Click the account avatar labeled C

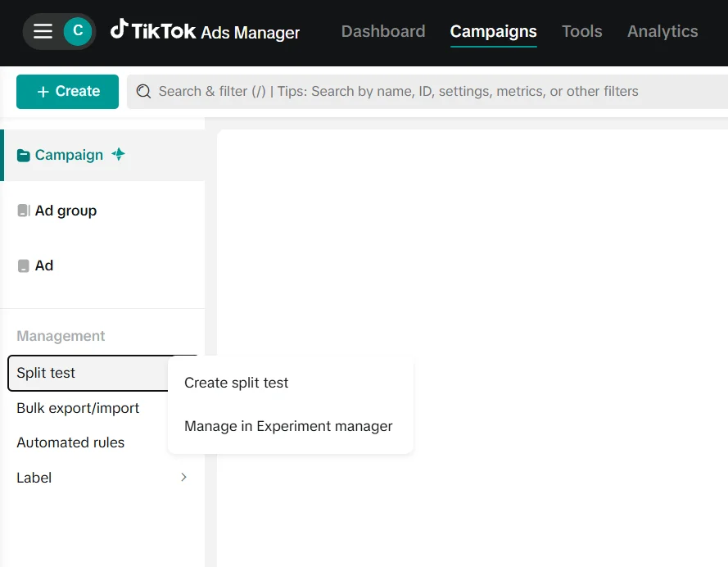click(78, 31)
